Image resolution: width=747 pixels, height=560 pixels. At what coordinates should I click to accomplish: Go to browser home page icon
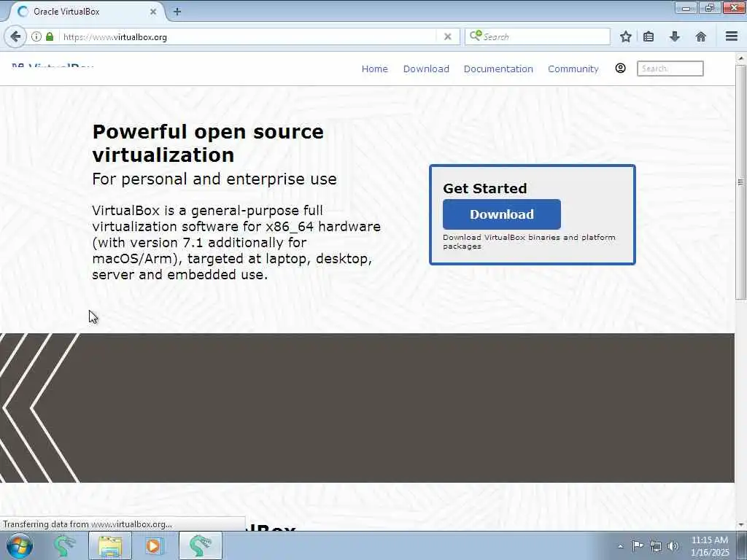pos(700,36)
